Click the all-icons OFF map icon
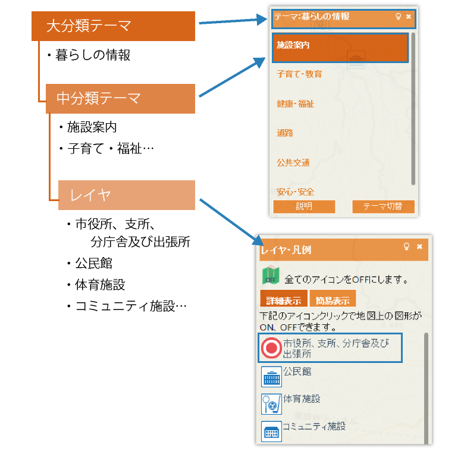Viewport: 464px width, 476px height. 271,275
